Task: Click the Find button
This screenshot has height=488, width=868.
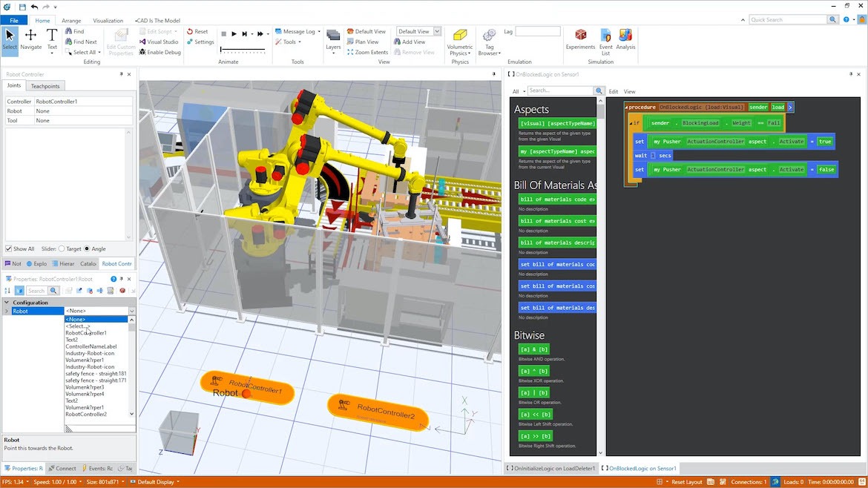Action: [75, 32]
